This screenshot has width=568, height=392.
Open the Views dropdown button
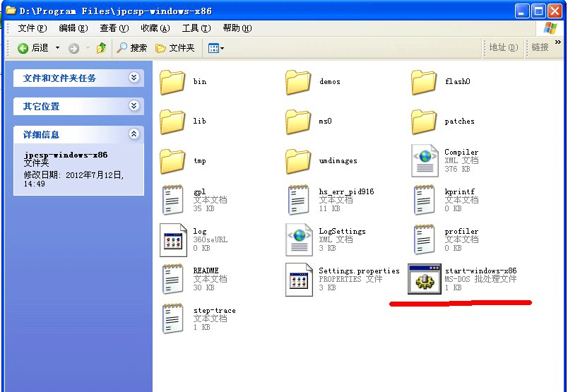pyautogui.click(x=216, y=48)
